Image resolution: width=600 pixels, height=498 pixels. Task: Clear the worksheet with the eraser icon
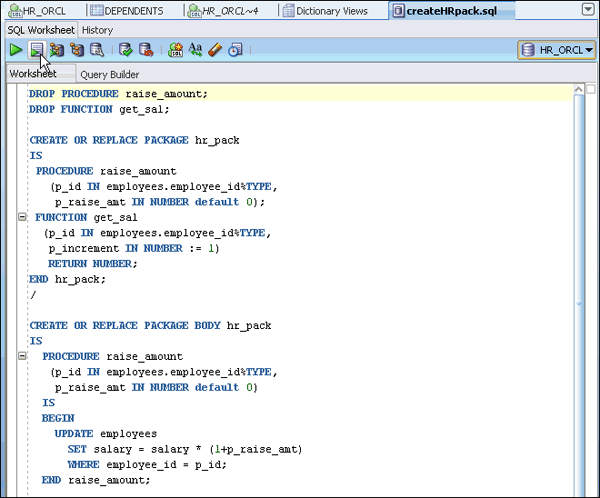pos(215,49)
